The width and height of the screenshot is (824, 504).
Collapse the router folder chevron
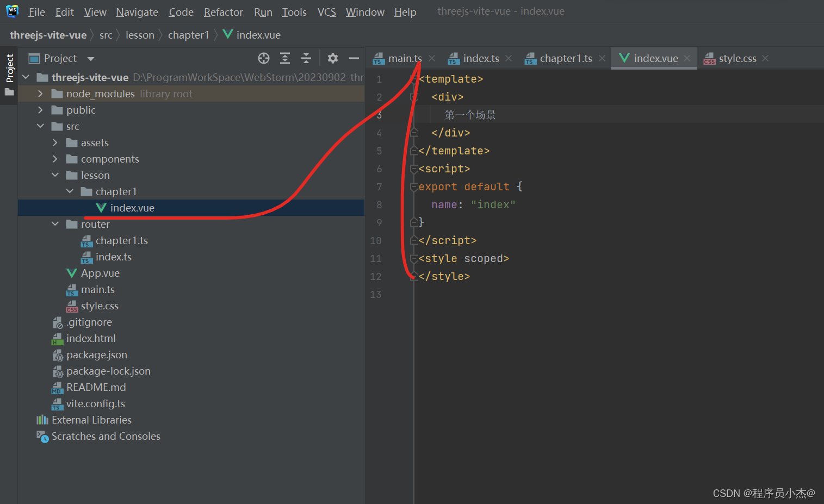[55, 224]
